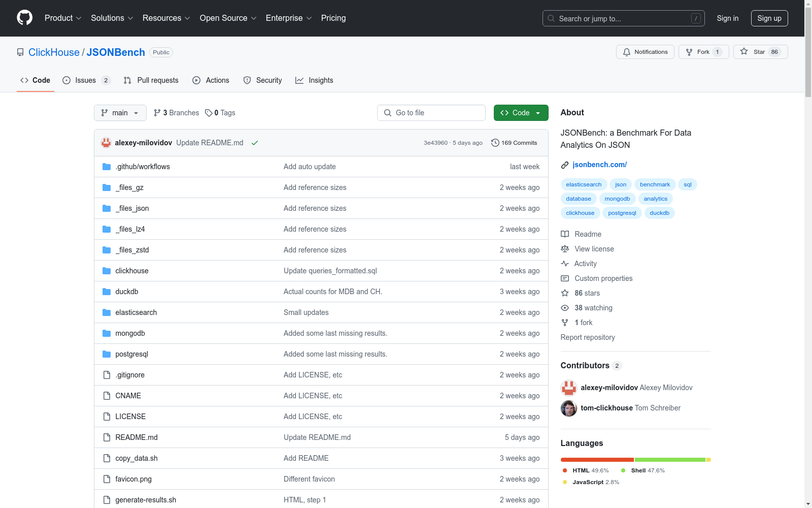Open the green Code dropdown button
This screenshot has height=508, width=812.
click(521, 113)
